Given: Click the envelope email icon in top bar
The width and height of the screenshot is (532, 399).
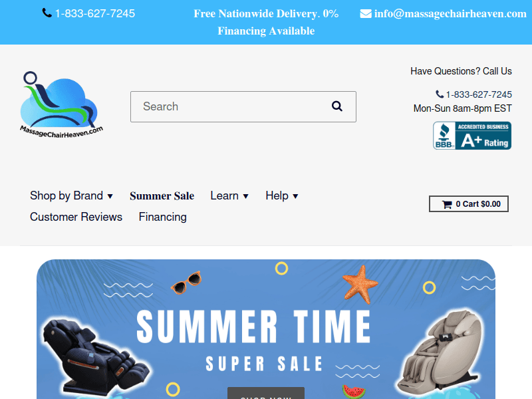Looking at the screenshot, I should tap(365, 14).
